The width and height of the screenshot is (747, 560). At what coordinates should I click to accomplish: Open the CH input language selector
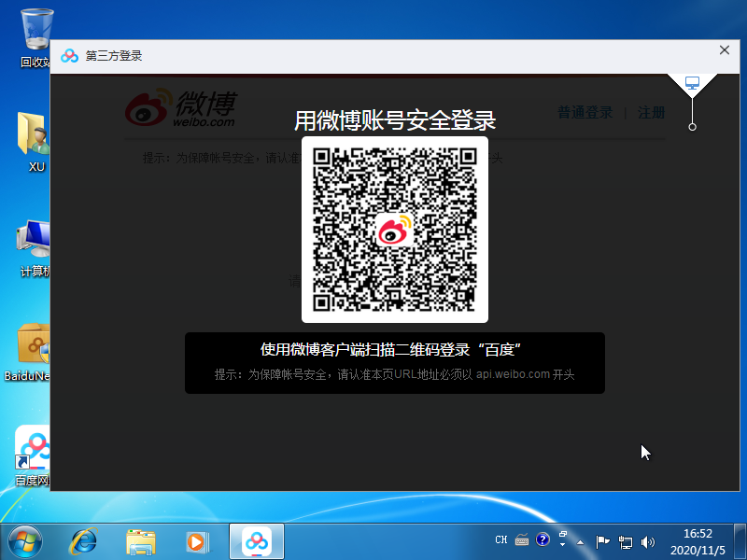click(501, 539)
